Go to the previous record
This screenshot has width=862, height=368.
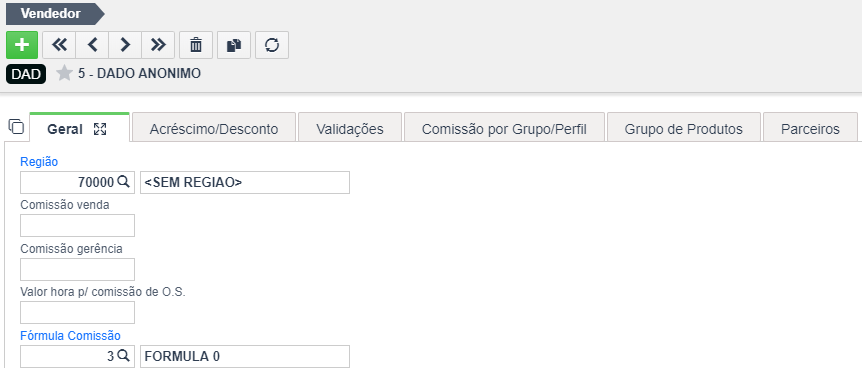[x=92, y=45]
